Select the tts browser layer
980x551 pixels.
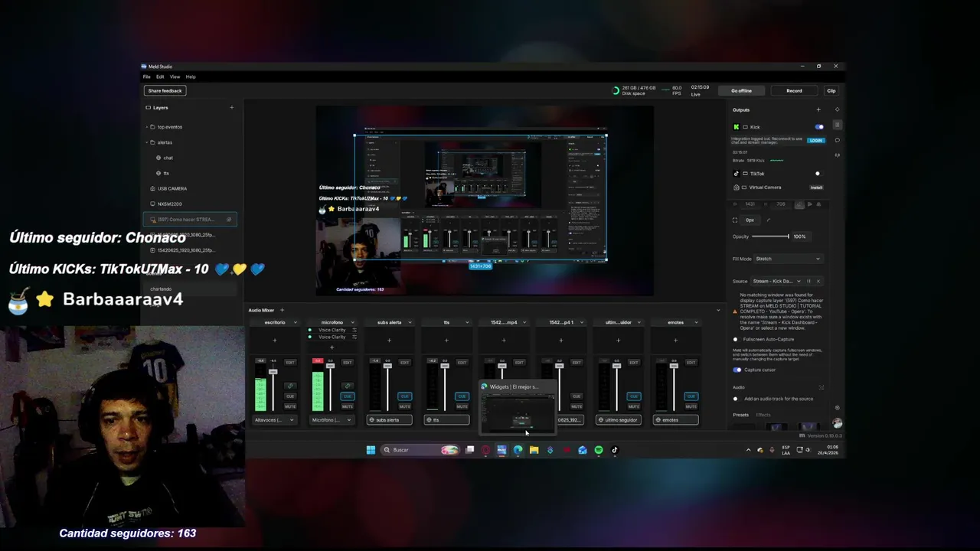(190, 173)
